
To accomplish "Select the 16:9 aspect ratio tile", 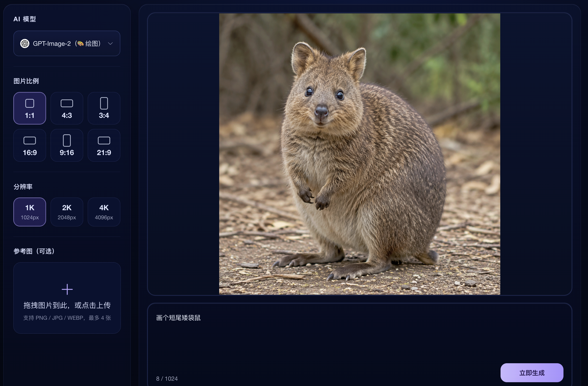I will [30, 145].
